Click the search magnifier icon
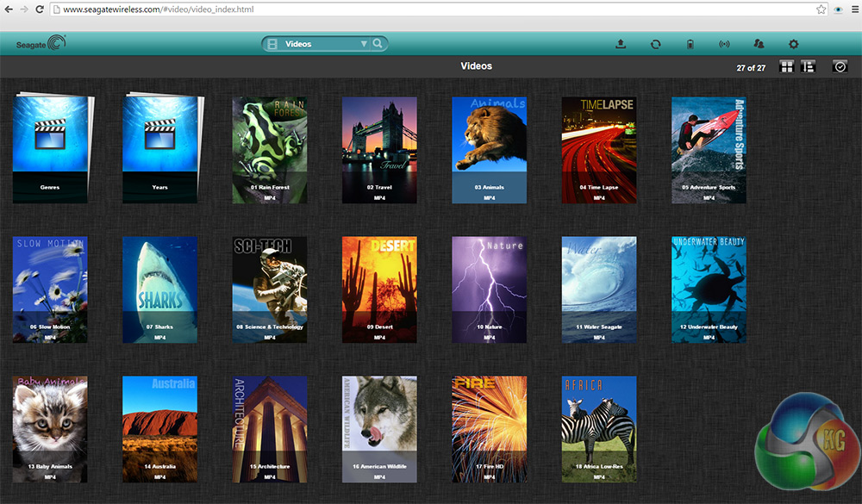 378,44
